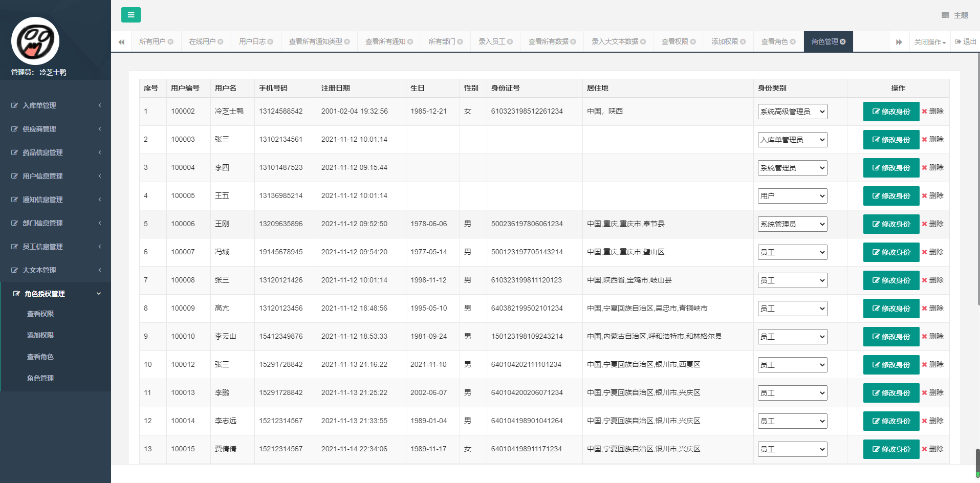Click 修改身份 for user 100004 李四
The width and height of the screenshot is (980, 483).
pyautogui.click(x=891, y=168)
